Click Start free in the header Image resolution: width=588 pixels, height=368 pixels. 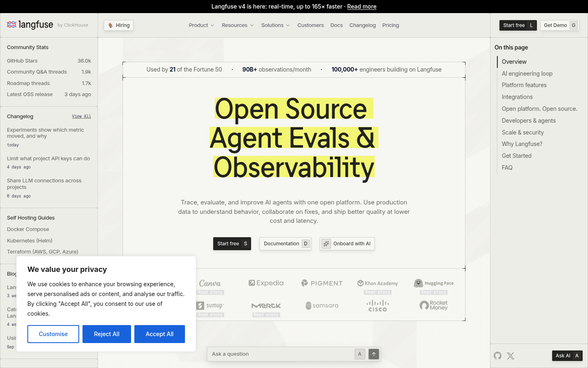coord(518,25)
